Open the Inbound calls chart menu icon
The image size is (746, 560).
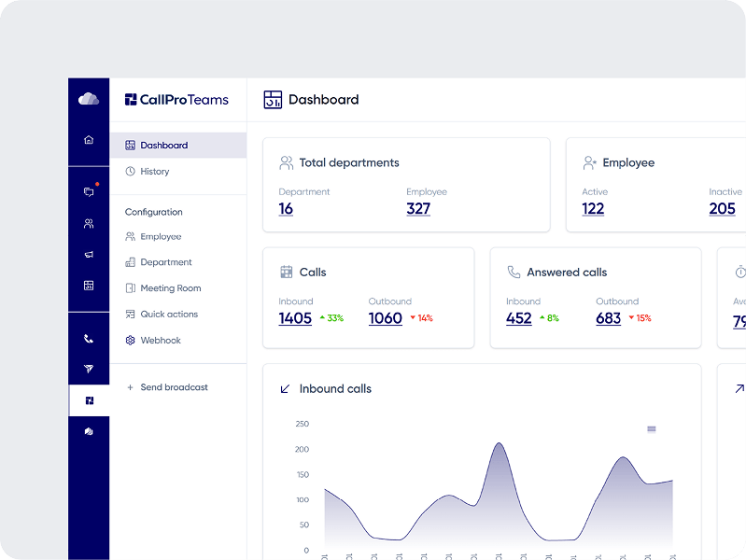(652, 429)
